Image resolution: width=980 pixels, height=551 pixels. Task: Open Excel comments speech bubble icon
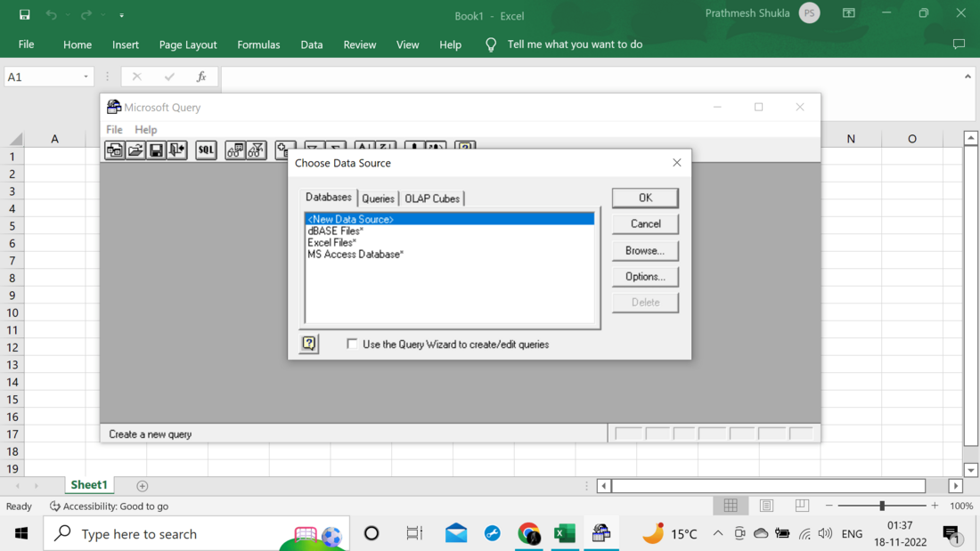[x=959, y=45]
